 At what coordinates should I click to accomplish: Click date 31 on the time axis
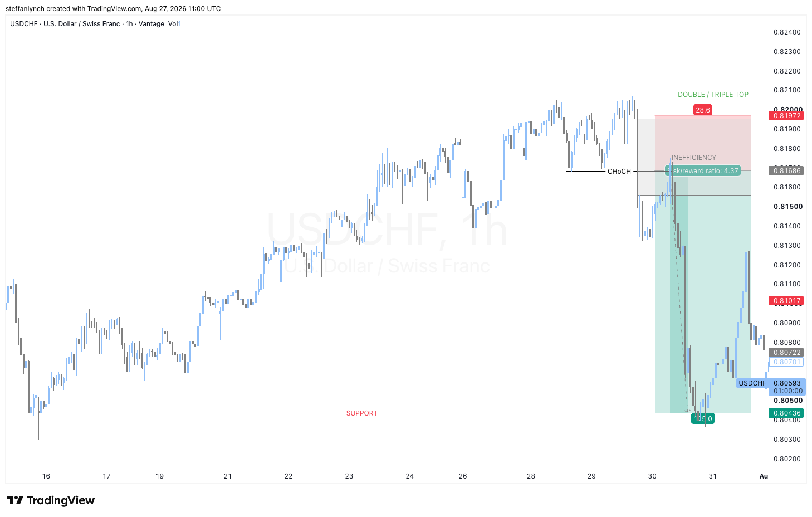click(713, 476)
